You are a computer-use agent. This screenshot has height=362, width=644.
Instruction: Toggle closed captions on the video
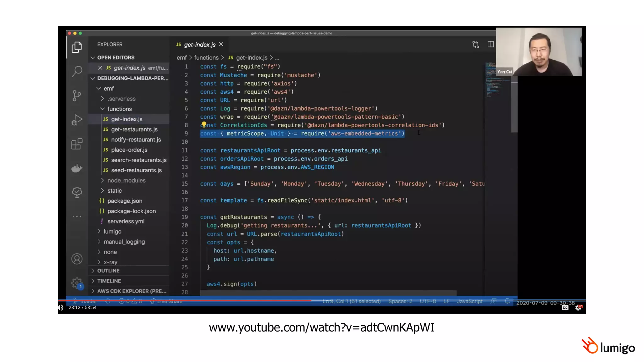click(565, 308)
